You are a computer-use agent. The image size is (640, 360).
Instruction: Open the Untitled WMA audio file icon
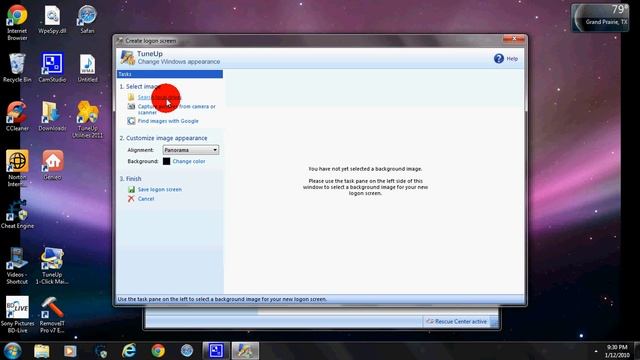point(87,68)
